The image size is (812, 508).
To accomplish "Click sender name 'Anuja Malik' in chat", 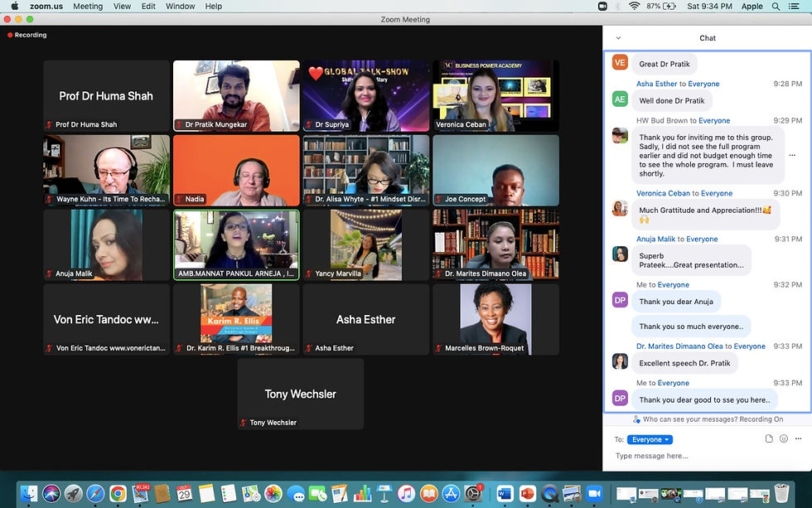I will coord(655,239).
